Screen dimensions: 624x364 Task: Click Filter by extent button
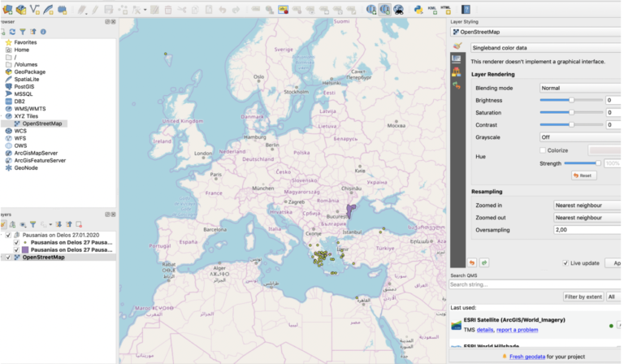click(583, 297)
